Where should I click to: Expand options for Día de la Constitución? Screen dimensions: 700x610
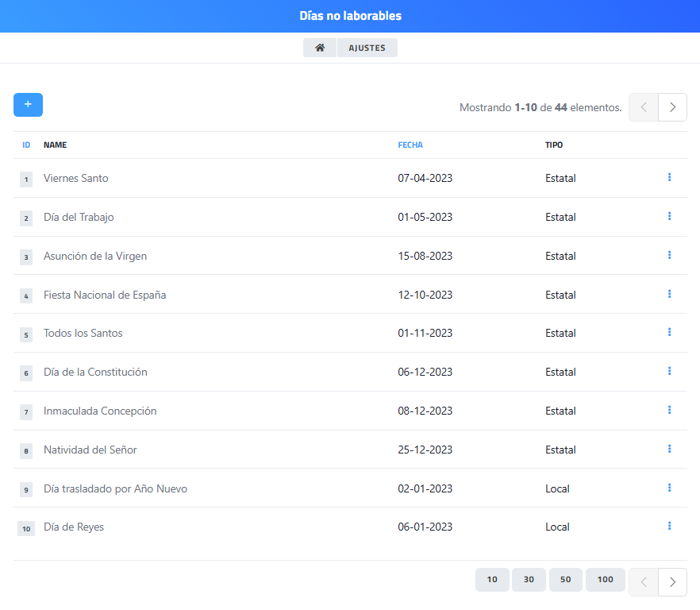tap(669, 371)
